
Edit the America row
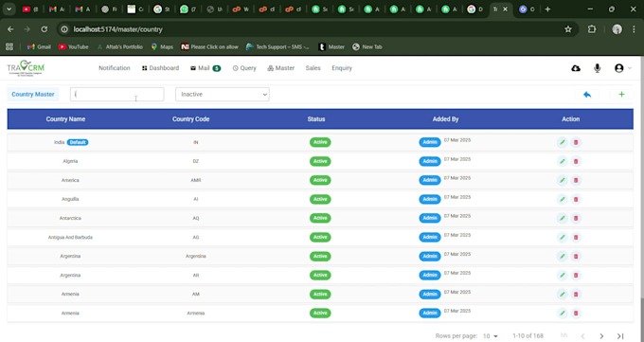(x=562, y=180)
